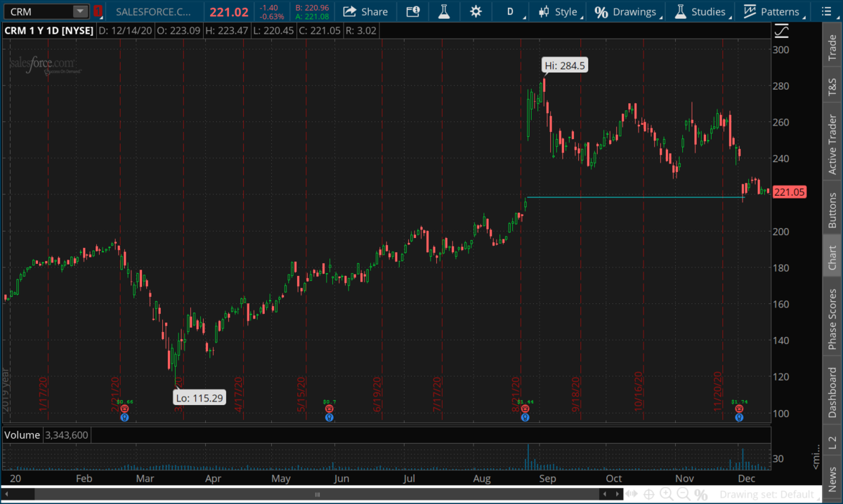
Task: Open the Style menu
Action: [562, 11]
